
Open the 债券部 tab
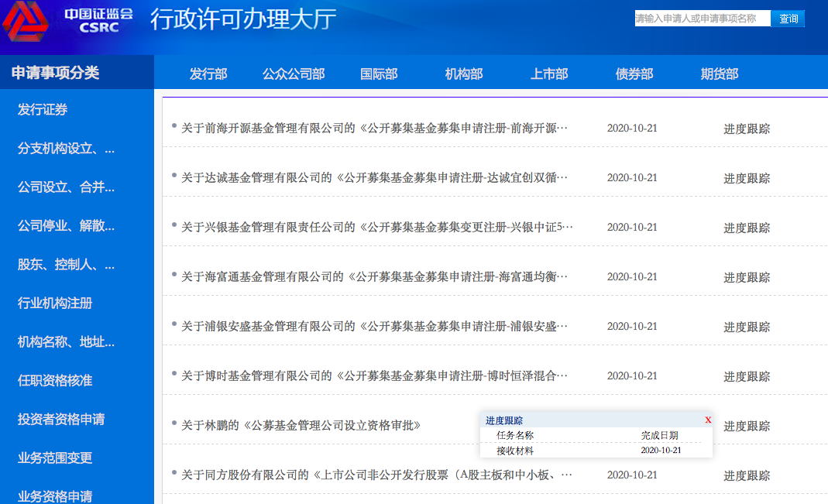pos(634,74)
